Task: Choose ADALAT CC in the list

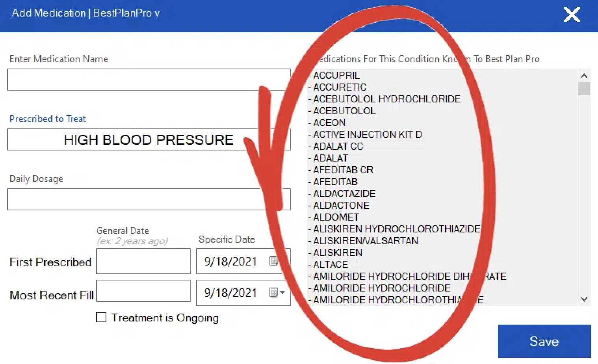Action: click(x=338, y=146)
